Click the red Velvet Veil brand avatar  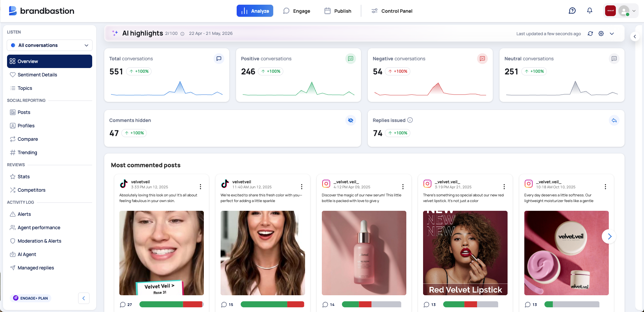coord(610,11)
